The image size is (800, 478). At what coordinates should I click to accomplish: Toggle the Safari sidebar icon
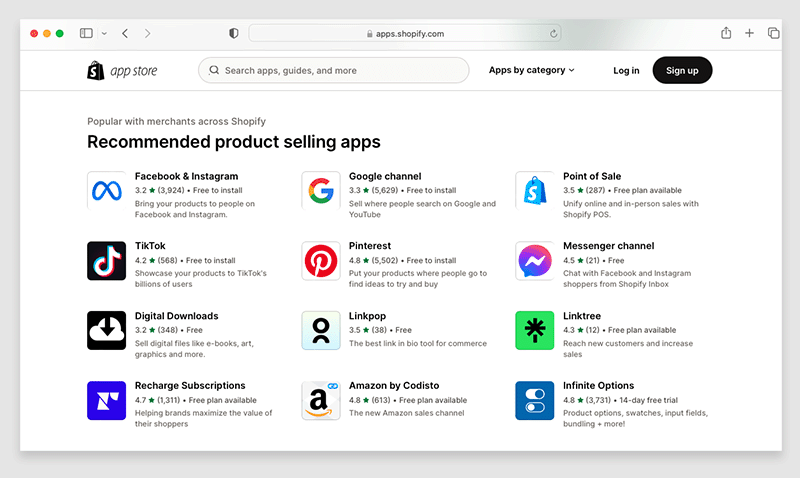(x=86, y=33)
